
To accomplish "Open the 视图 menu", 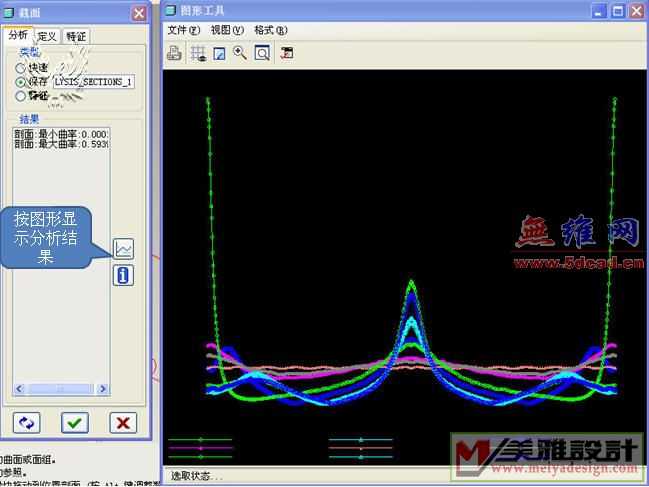I will pyautogui.click(x=227, y=31).
